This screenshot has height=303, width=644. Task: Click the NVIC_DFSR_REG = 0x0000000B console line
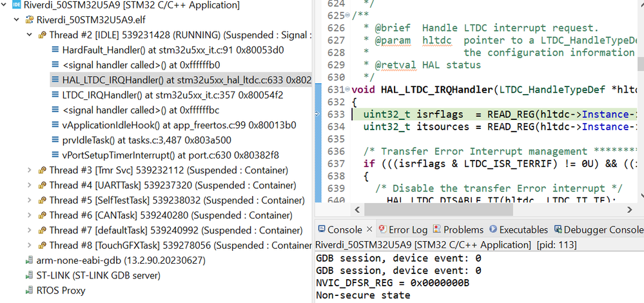point(393,283)
